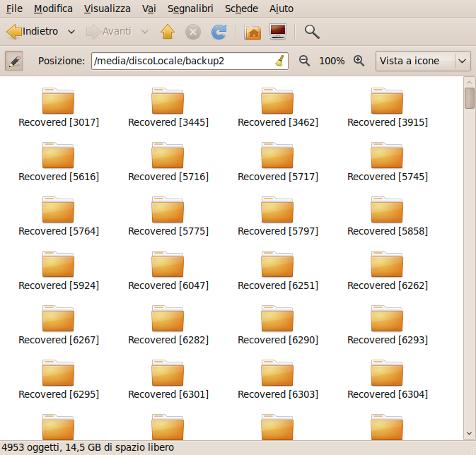Open the Vai menu
The image size is (476, 455).
149,8
